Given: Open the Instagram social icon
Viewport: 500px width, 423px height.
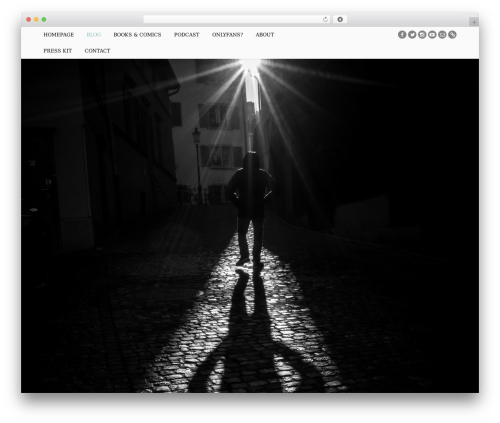Looking at the screenshot, I should click(x=422, y=35).
